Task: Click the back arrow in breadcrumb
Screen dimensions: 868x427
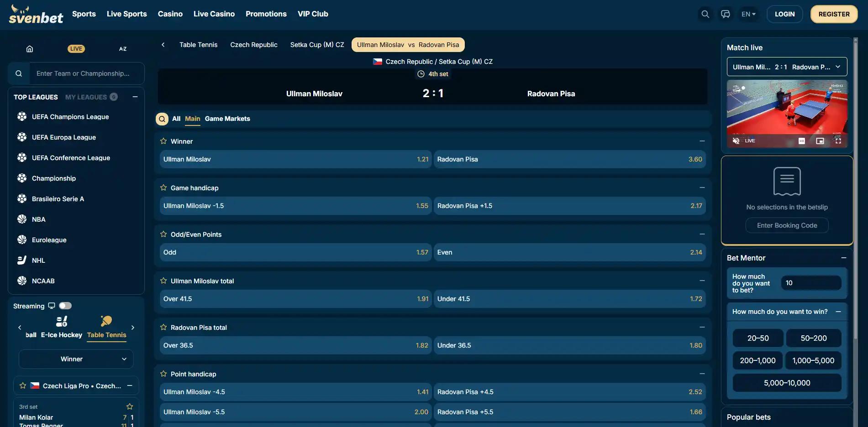Action: pyautogui.click(x=163, y=45)
